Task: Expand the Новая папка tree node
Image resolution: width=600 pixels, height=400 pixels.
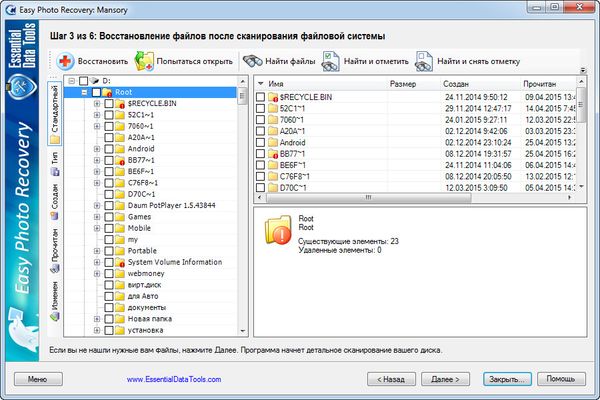Action: click(x=97, y=318)
